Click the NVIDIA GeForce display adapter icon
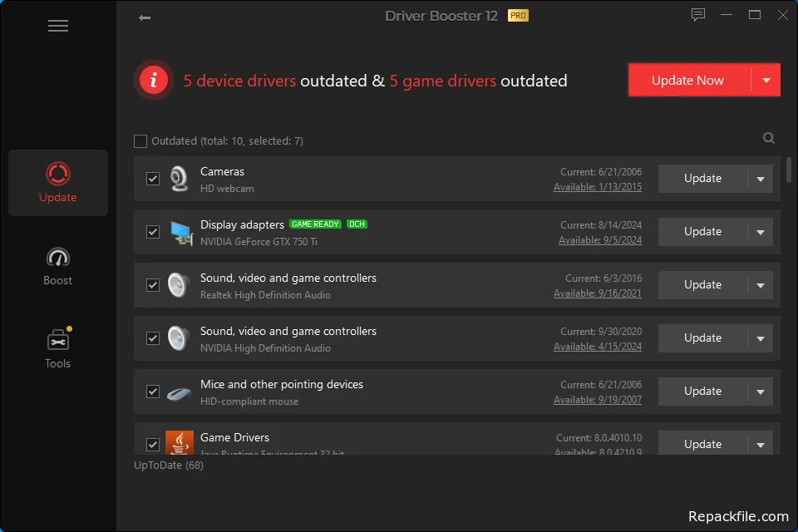 point(180,233)
